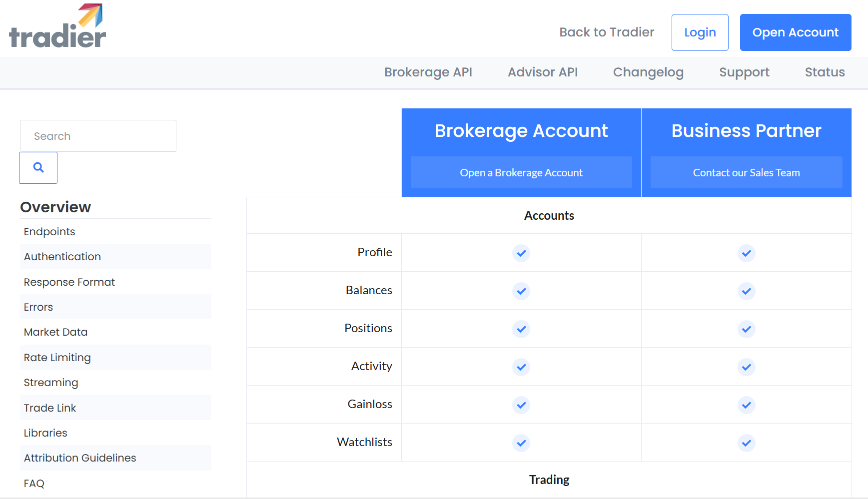Click the Tradier logo
The image size is (868, 499).
(x=57, y=26)
